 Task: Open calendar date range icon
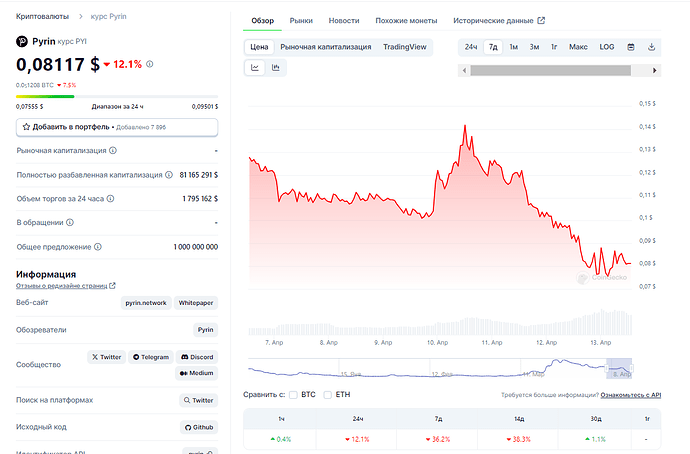pyautogui.click(x=631, y=47)
